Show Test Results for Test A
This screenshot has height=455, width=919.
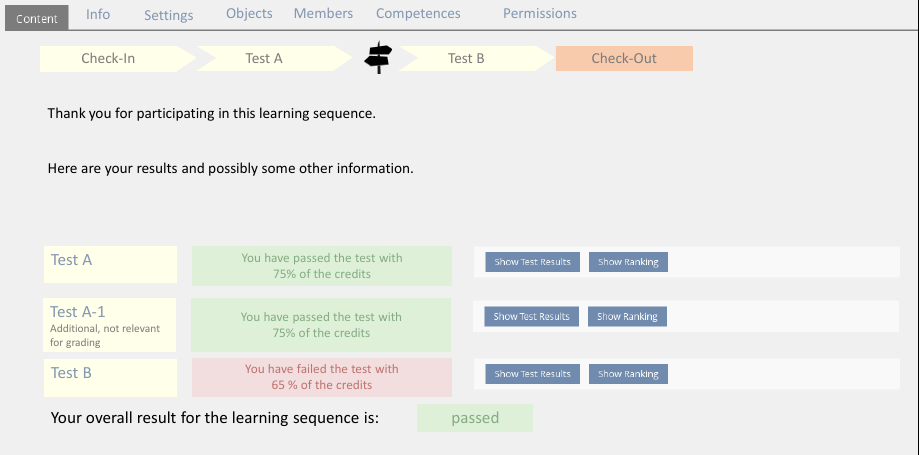click(x=532, y=262)
